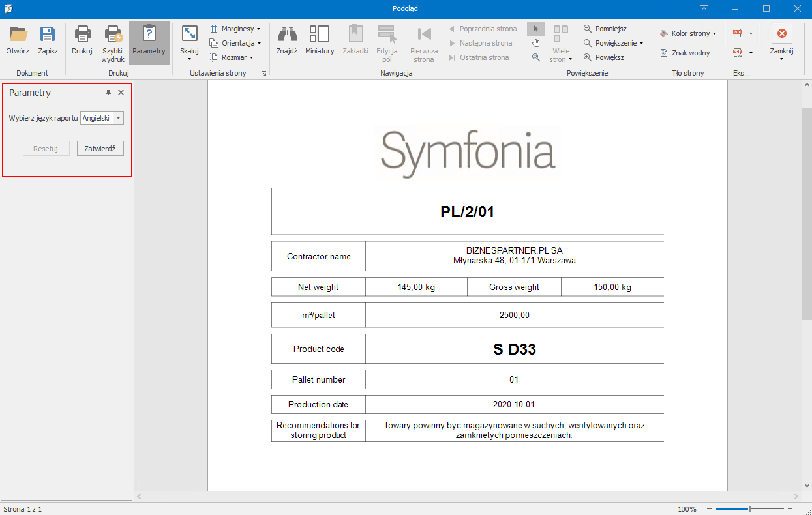Viewport: 812px width, 515px height.
Task: Activate Edycja pól field editing
Action: tap(387, 42)
